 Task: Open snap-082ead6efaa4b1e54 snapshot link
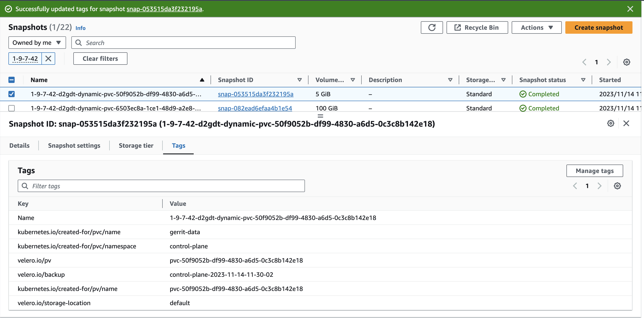[x=255, y=108]
